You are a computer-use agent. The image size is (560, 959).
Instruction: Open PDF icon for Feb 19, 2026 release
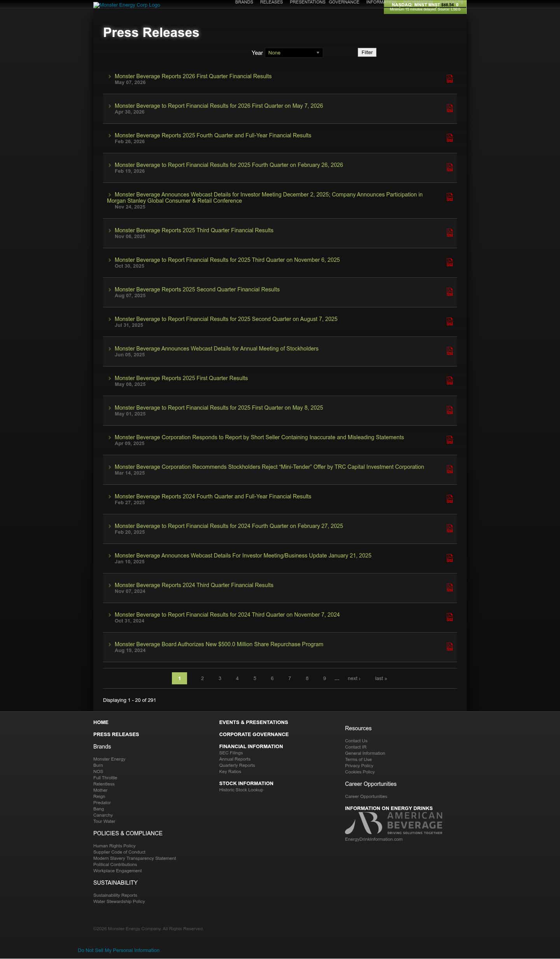coord(450,167)
